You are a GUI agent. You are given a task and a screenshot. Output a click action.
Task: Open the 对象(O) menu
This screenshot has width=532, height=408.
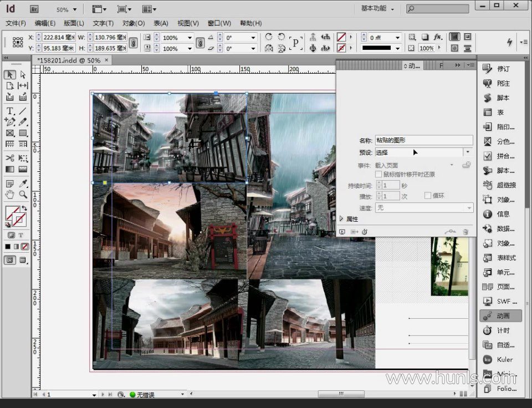click(133, 23)
